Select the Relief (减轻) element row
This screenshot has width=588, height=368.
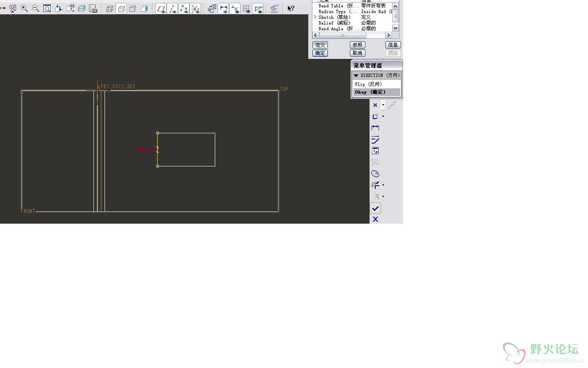pos(352,23)
